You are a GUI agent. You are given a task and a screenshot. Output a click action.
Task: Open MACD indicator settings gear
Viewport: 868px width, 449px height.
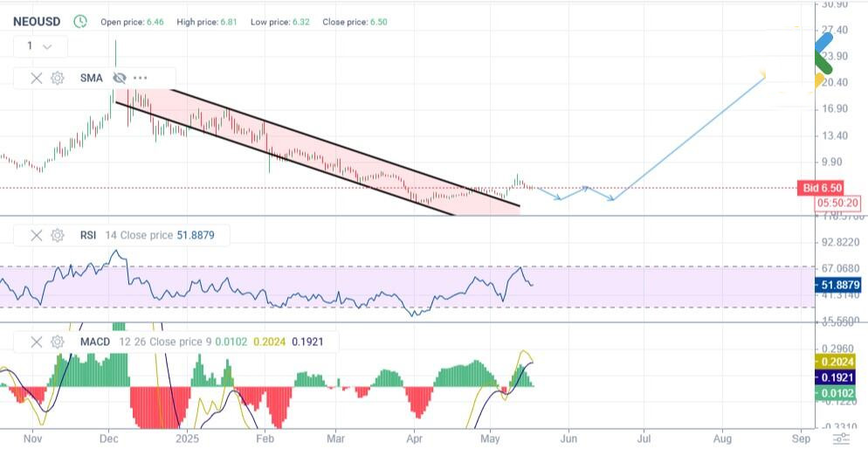coord(58,342)
